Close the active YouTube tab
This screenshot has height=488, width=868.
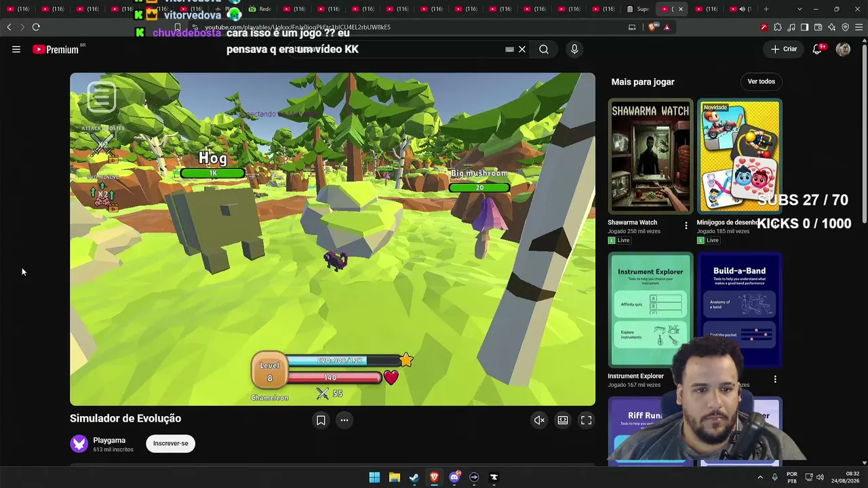(681, 9)
